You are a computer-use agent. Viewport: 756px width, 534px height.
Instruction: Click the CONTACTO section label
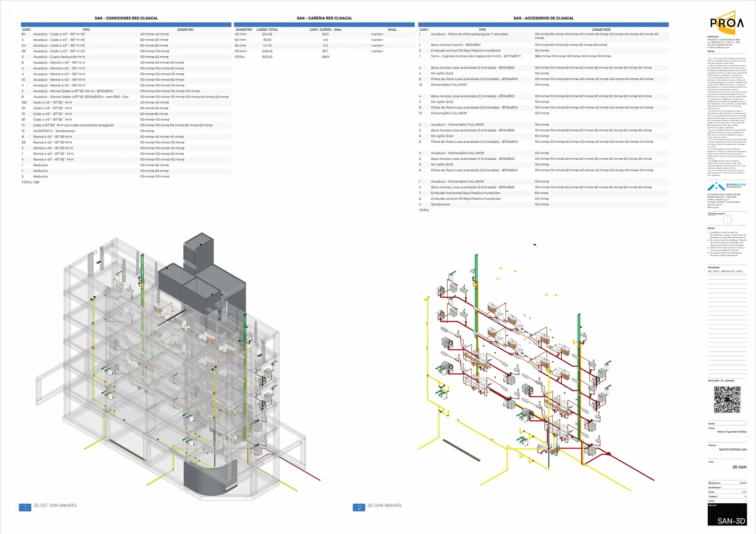pos(713,37)
